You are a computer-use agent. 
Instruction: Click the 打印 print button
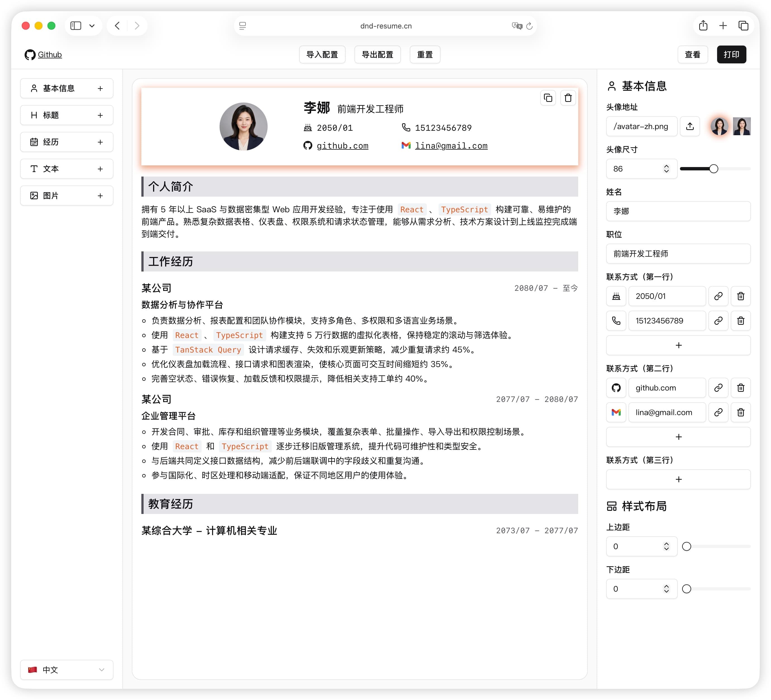tap(731, 55)
